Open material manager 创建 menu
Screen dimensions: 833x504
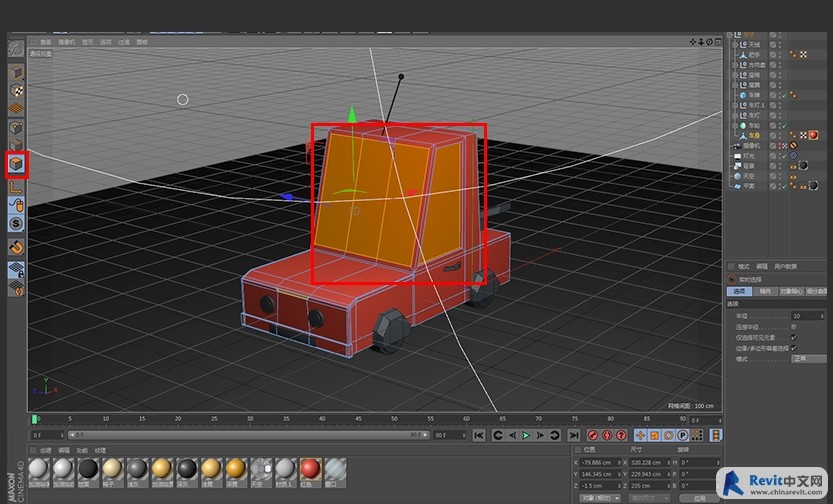(x=46, y=450)
